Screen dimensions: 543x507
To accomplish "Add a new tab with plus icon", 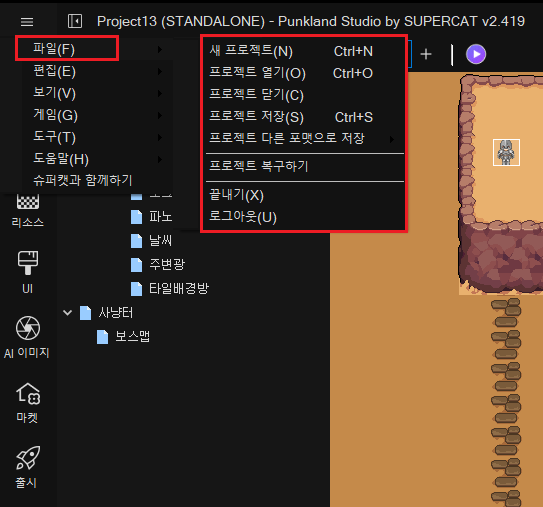I will click(x=426, y=54).
